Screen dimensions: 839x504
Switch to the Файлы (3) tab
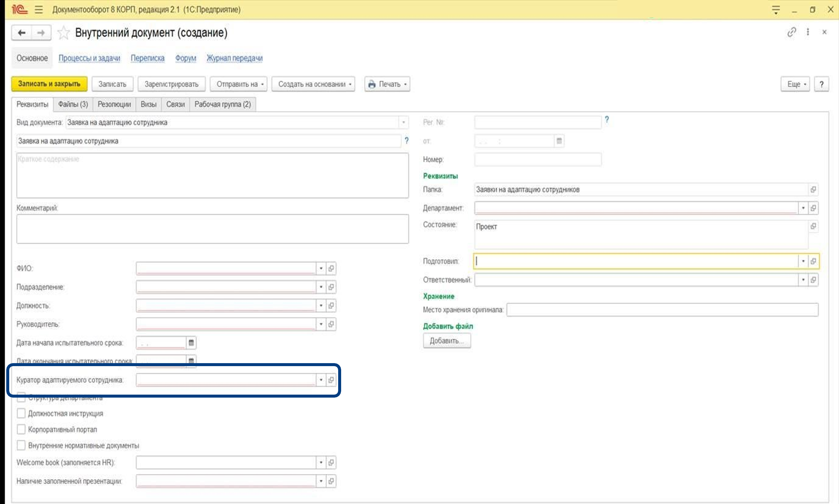tap(73, 104)
